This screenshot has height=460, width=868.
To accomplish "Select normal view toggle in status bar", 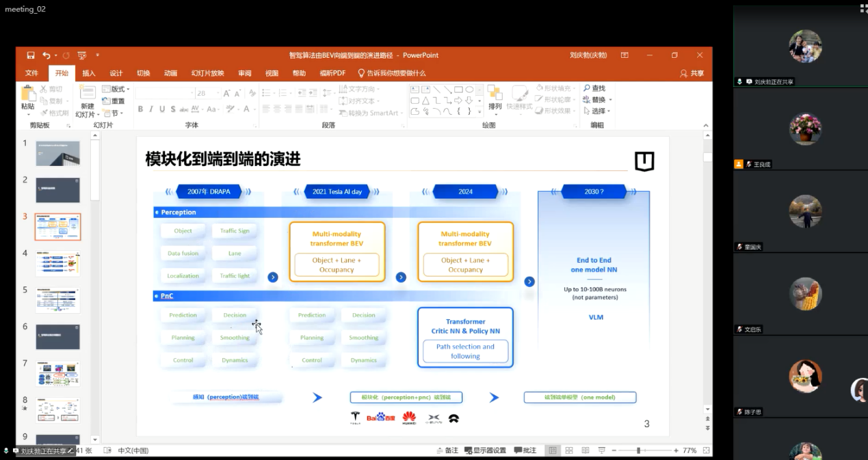I will pos(553,450).
